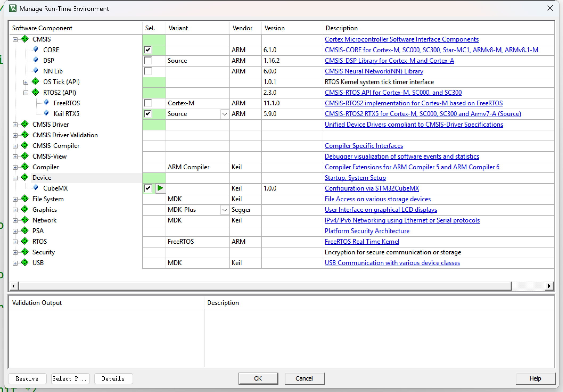Uncheck the Keil RTX5 checkbox
This screenshot has height=392, width=563.
tap(148, 114)
